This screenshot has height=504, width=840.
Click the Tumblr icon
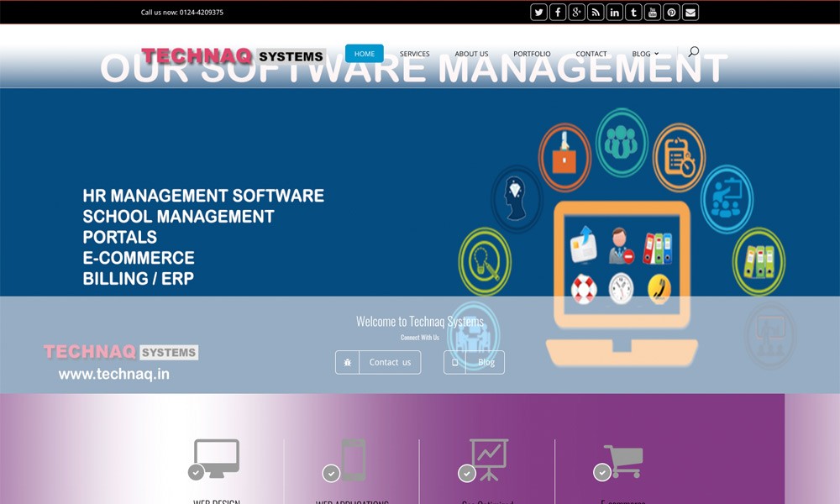[x=633, y=12]
